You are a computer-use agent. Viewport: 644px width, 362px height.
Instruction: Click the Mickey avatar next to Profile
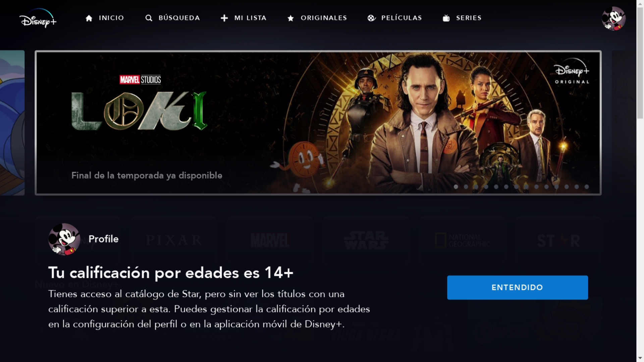(64, 239)
